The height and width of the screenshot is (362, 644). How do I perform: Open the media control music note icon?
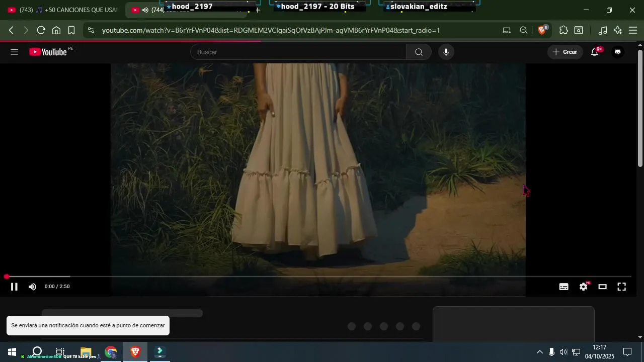(603, 30)
